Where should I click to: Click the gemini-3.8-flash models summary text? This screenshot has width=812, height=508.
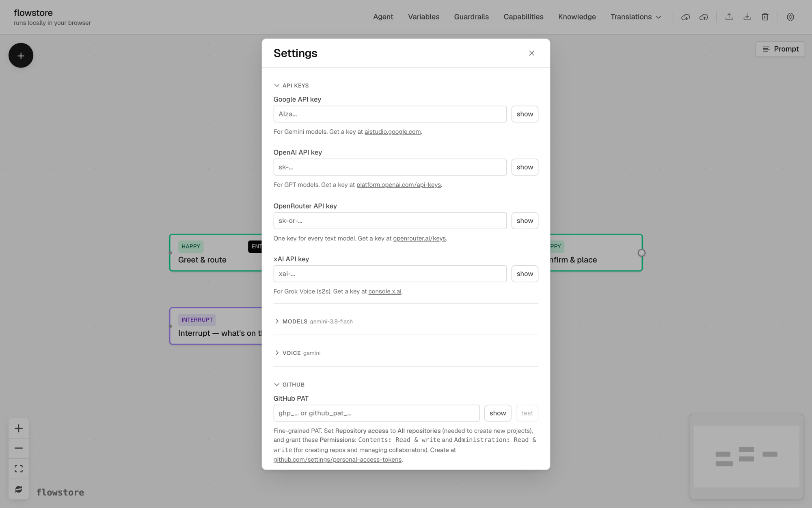click(x=331, y=321)
